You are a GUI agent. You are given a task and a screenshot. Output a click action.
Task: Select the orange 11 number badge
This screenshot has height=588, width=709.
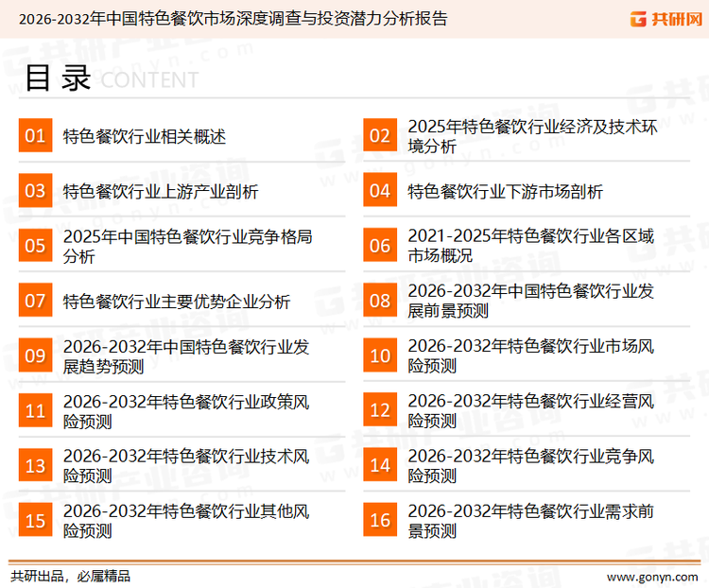pyautogui.click(x=35, y=410)
